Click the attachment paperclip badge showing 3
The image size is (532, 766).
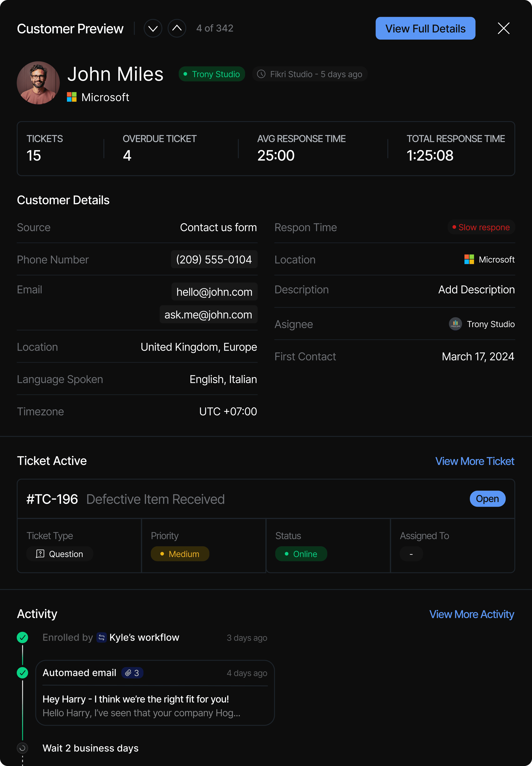(x=132, y=673)
